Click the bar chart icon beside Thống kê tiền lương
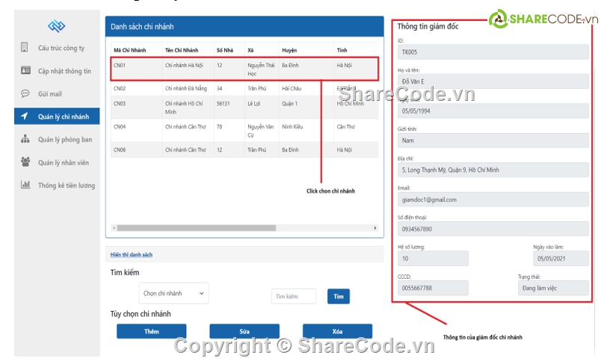Image resolution: width=607 pixels, height=364 pixels. [x=25, y=185]
